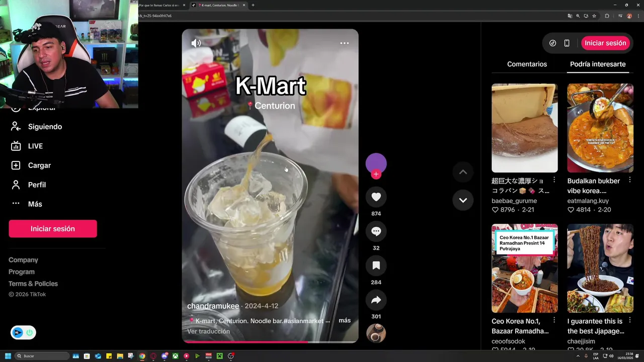Bookmark the video with the save icon
The width and height of the screenshot is (644, 362).
[x=376, y=265]
